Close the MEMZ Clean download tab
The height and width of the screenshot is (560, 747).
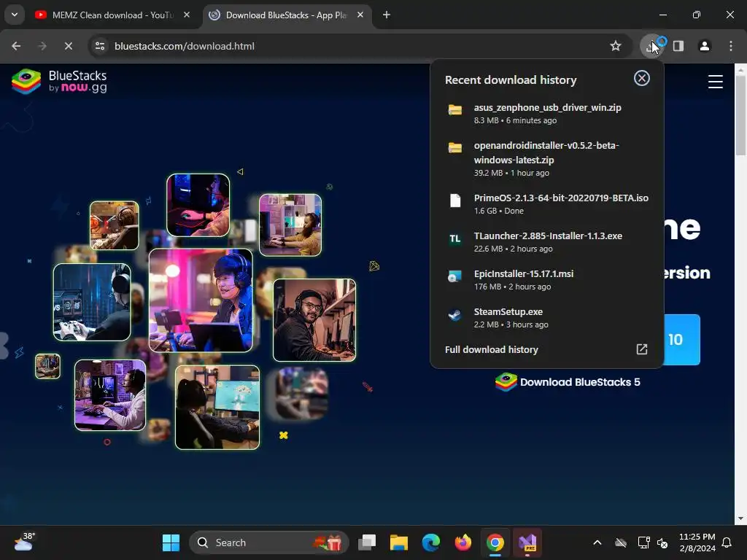pyautogui.click(x=187, y=15)
